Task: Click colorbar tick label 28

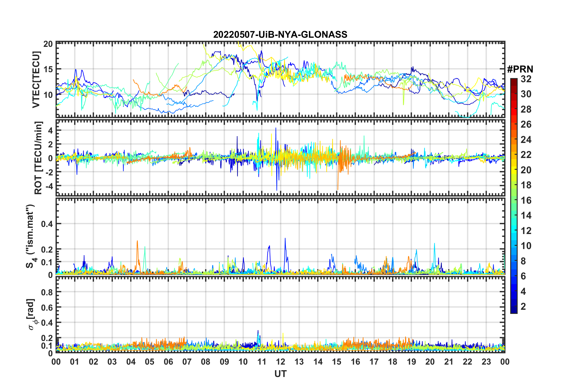Action: (x=526, y=109)
